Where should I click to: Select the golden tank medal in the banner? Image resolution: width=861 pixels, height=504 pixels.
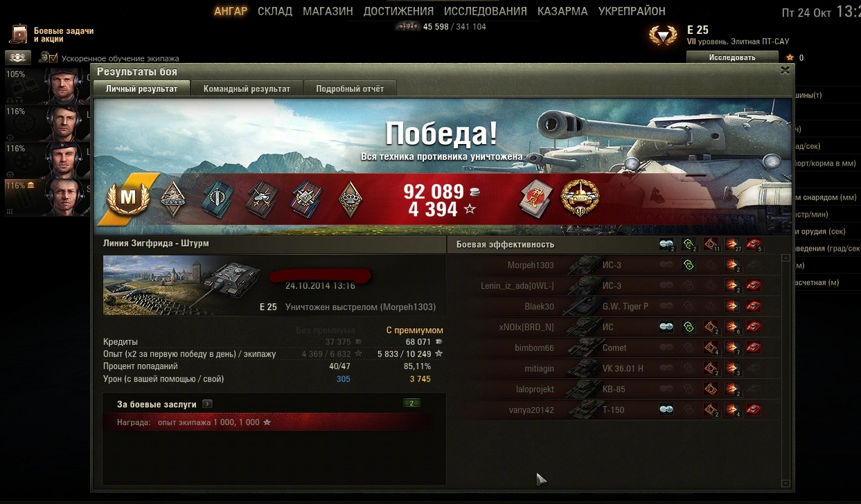click(579, 198)
